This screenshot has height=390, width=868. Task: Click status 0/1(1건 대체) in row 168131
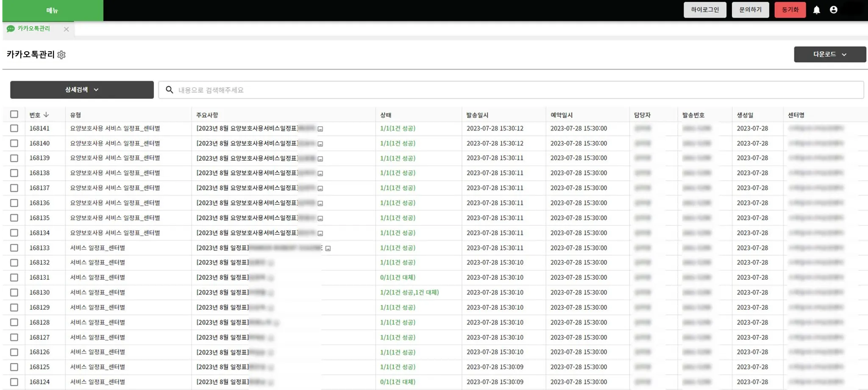pos(398,277)
